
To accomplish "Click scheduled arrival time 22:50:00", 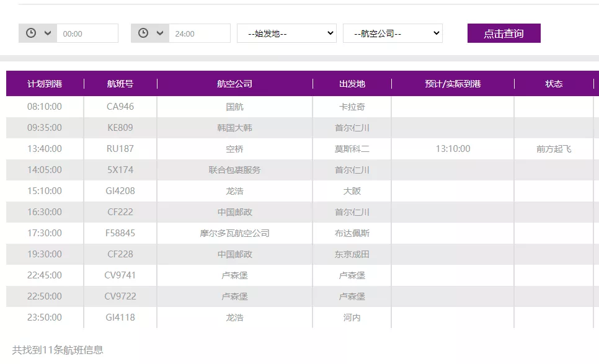I will coord(45,296).
